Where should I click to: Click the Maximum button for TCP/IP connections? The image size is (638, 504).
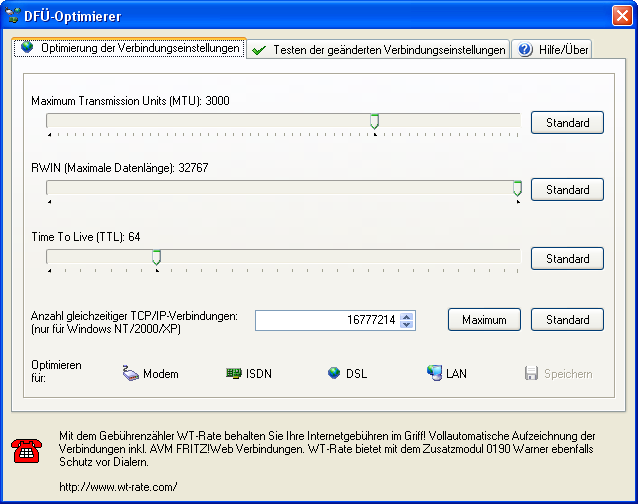pos(484,320)
